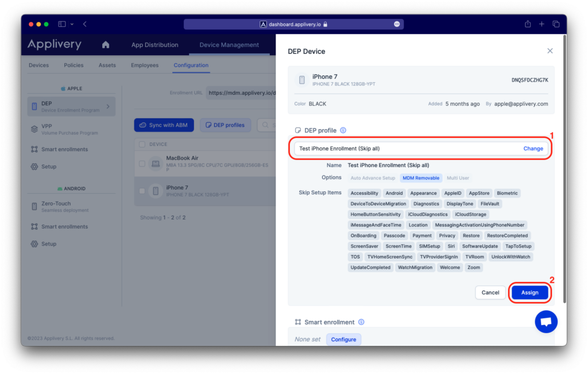This screenshot has height=374, width=588.
Task: Switch to the Policies tab
Action: 73,65
